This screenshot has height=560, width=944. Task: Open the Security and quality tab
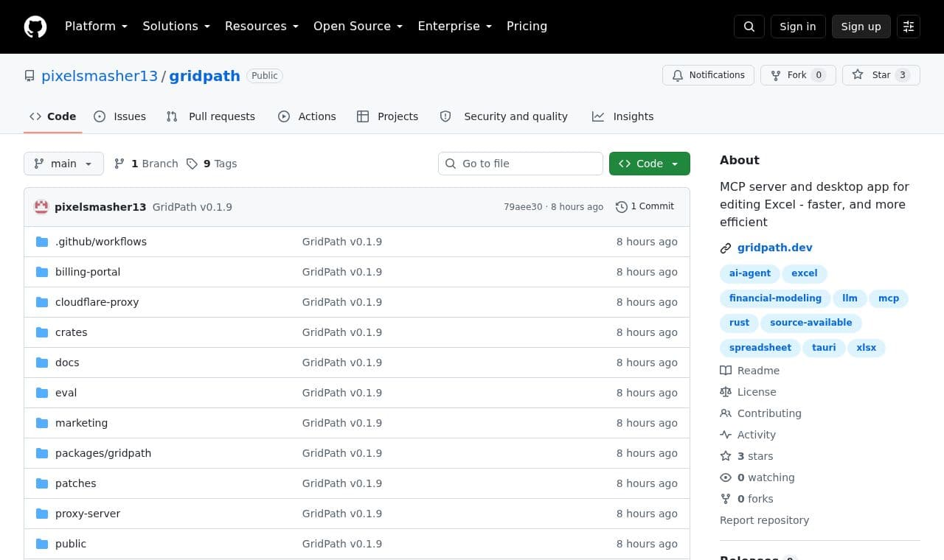pyautogui.click(x=504, y=116)
